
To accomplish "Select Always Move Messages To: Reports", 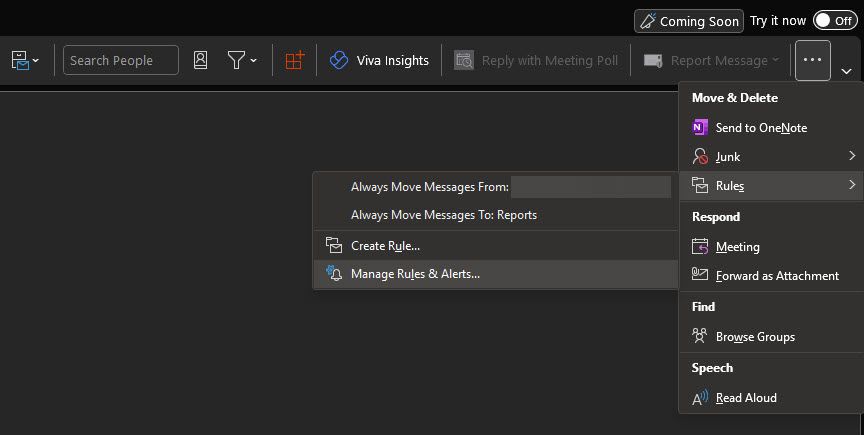I will tap(443, 215).
